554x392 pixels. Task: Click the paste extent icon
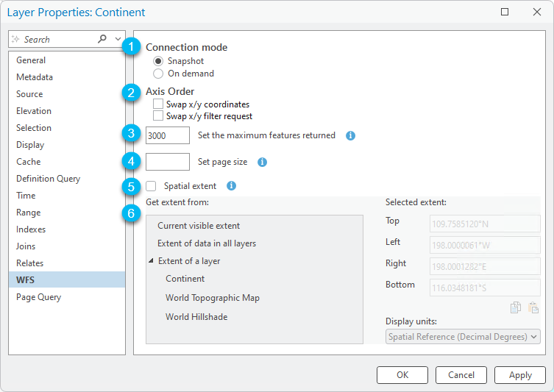[x=533, y=307]
